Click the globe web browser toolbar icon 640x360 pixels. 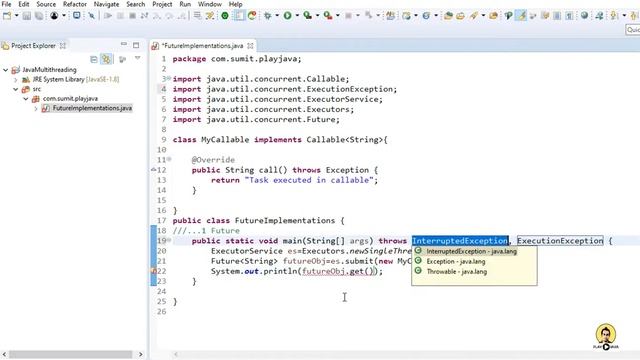(584, 16)
